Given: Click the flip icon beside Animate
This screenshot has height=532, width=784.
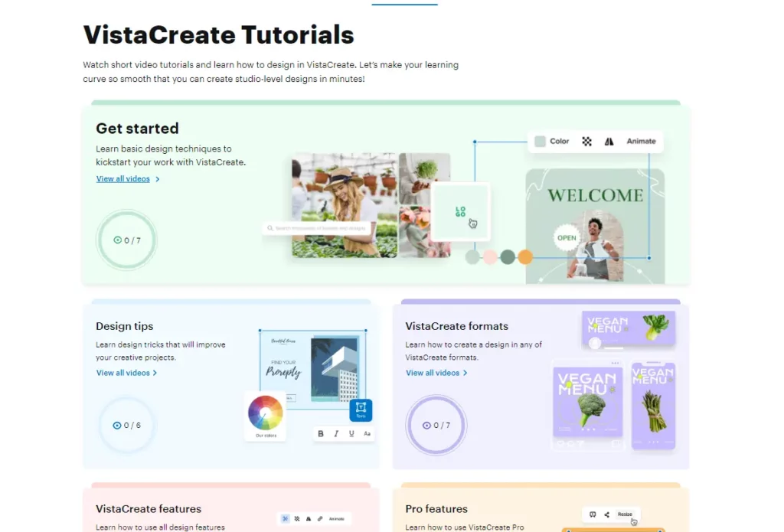Looking at the screenshot, I should (x=609, y=142).
